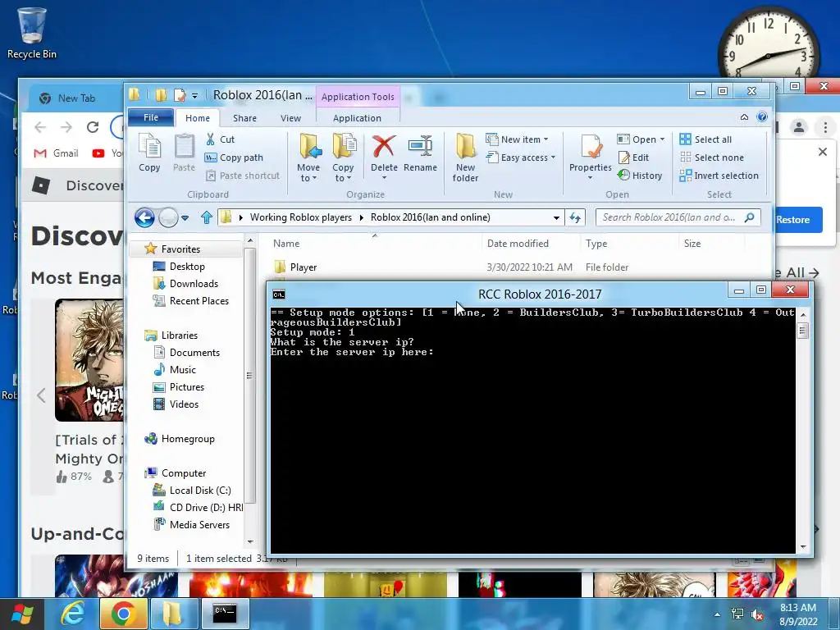Show hidden tray icons arrow

717,614
